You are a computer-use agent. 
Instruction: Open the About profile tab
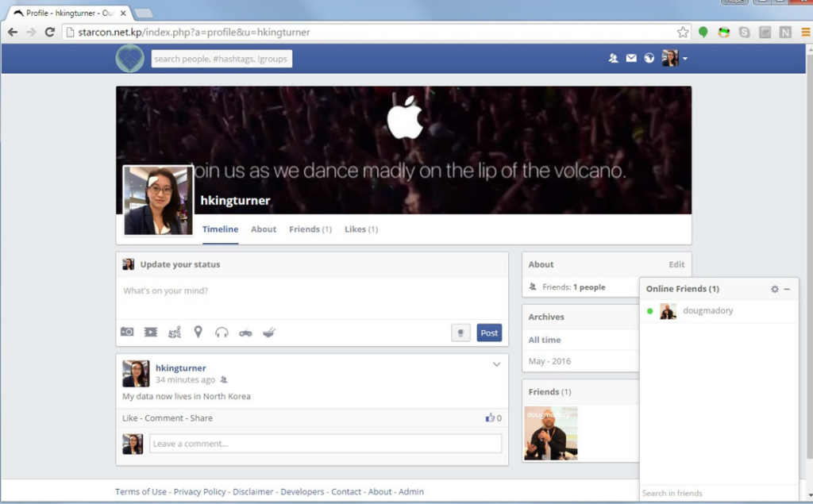[264, 229]
